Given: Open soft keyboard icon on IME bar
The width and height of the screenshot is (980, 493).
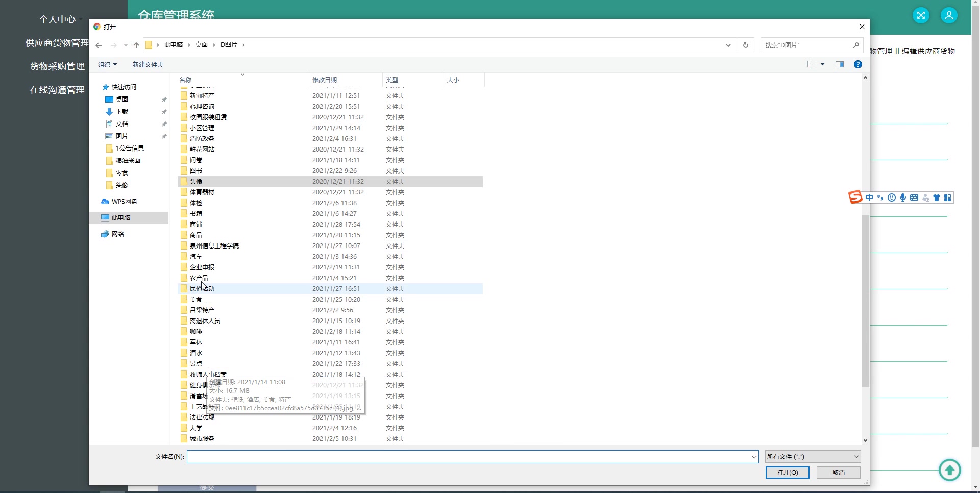Looking at the screenshot, I should 914,198.
